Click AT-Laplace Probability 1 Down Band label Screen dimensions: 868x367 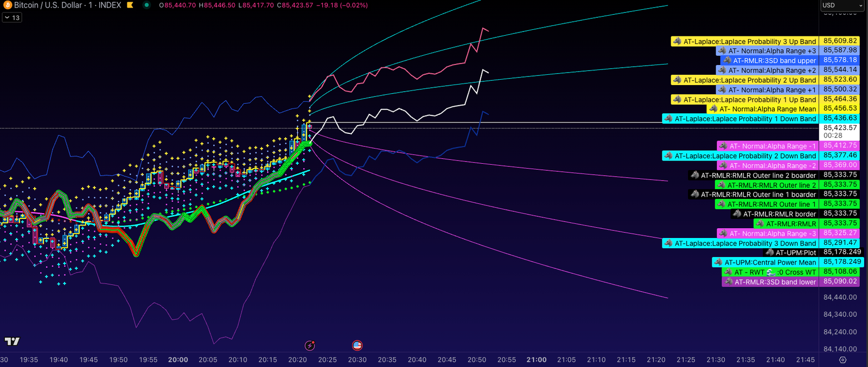(740, 119)
